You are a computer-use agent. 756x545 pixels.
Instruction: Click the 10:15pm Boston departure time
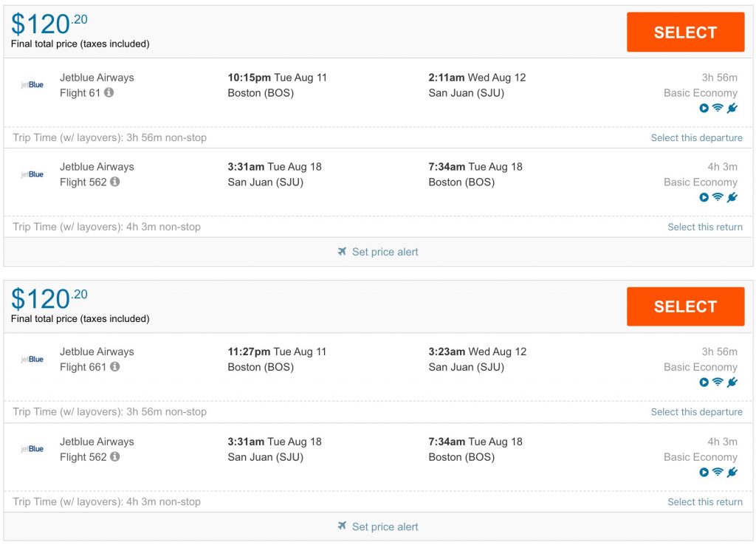point(249,78)
